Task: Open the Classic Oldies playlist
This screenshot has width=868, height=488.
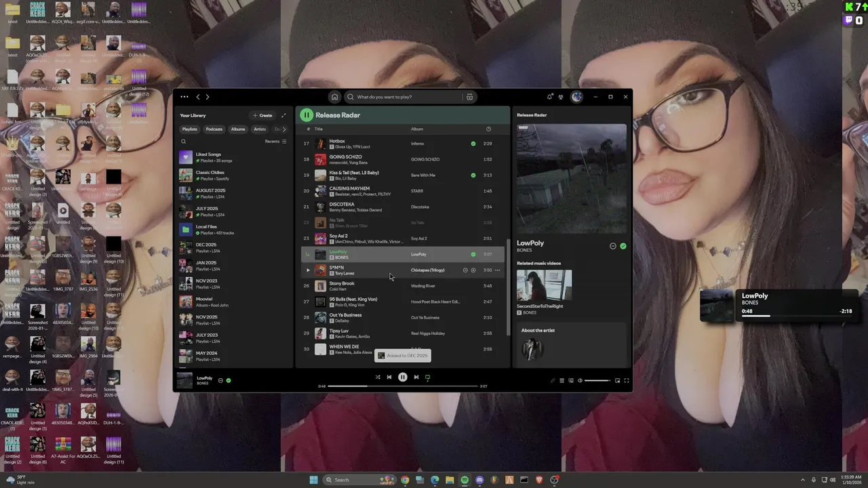Action: tap(235, 176)
